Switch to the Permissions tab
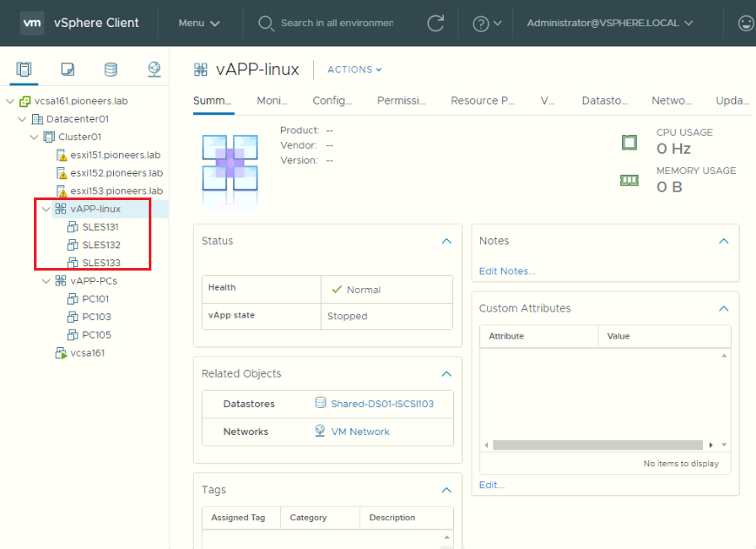Screen dimensions: 756x549 (x=401, y=101)
